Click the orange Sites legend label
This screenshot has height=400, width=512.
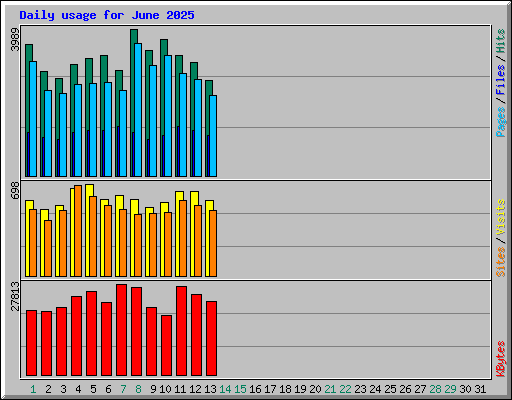pyautogui.click(x=501, y=262)
